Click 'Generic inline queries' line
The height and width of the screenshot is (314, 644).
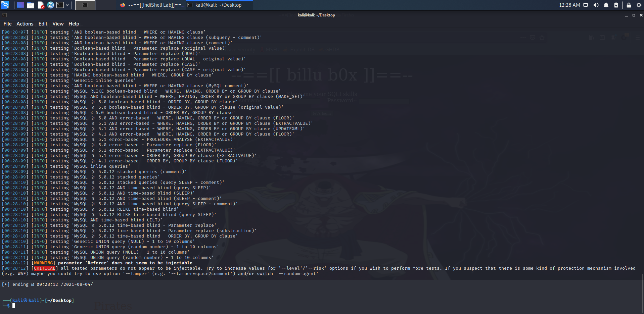(69, 81)
